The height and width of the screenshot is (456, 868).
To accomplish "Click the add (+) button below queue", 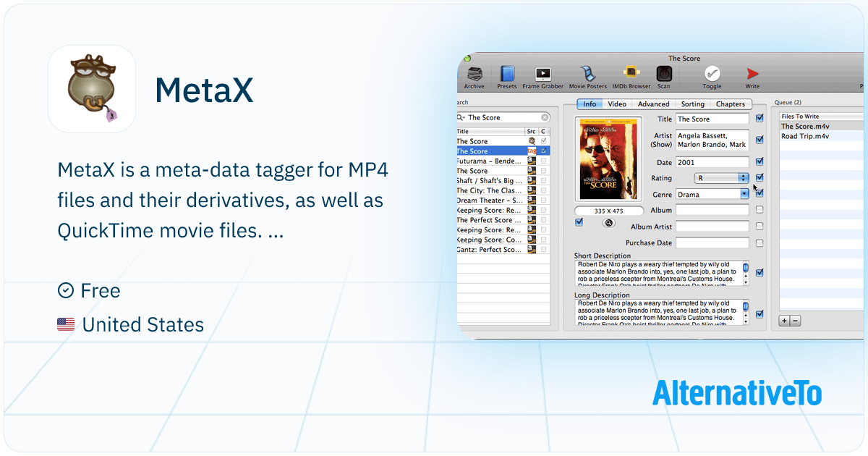I will click(x=785, y=320).
